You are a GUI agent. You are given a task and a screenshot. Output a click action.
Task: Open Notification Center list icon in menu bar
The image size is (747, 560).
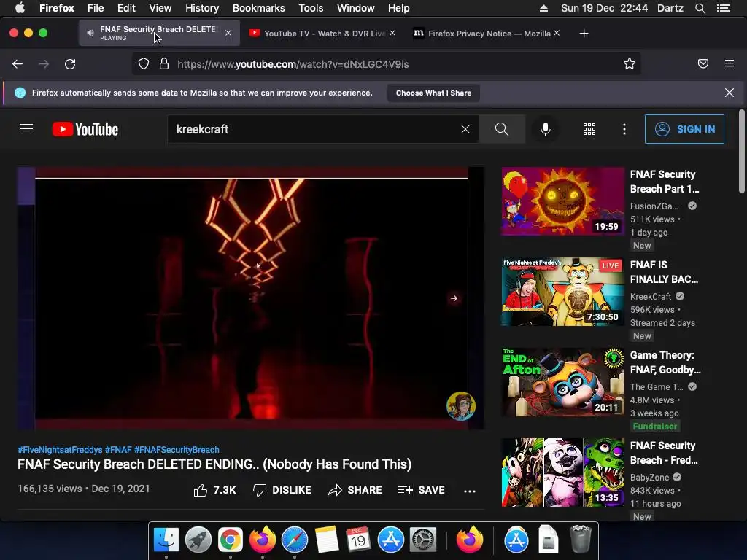724,8
